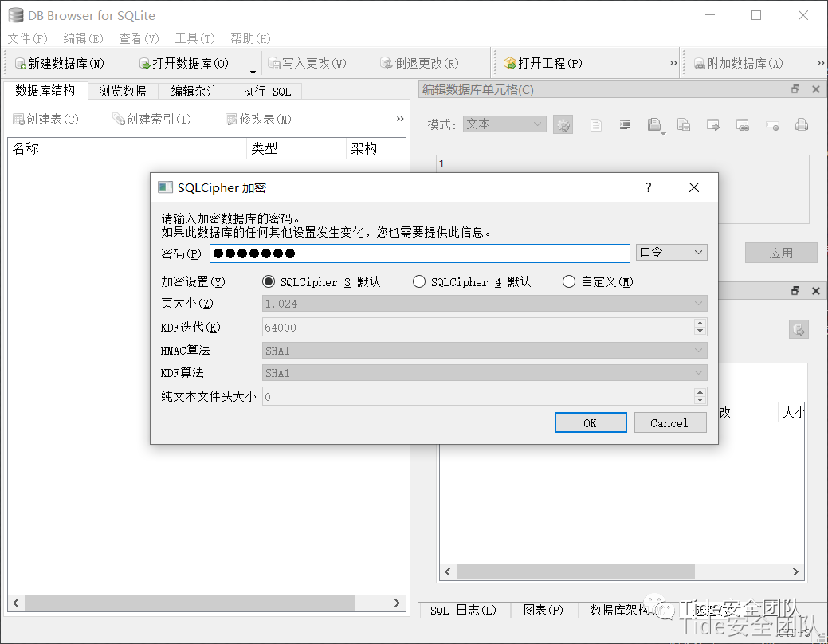Close the SQLCipher 加密 dialog
This screenshot has width=828, height=644.
click(694, 187)
